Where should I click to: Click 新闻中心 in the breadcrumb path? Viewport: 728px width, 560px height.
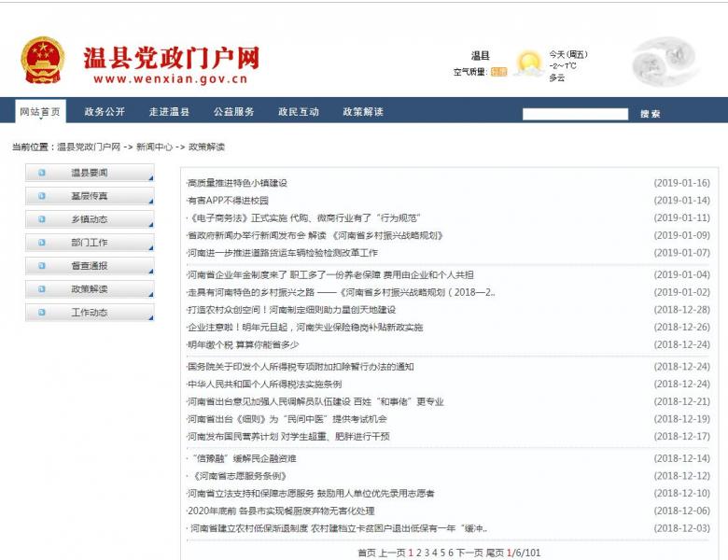pyautogui.click(x=154, y=147)
